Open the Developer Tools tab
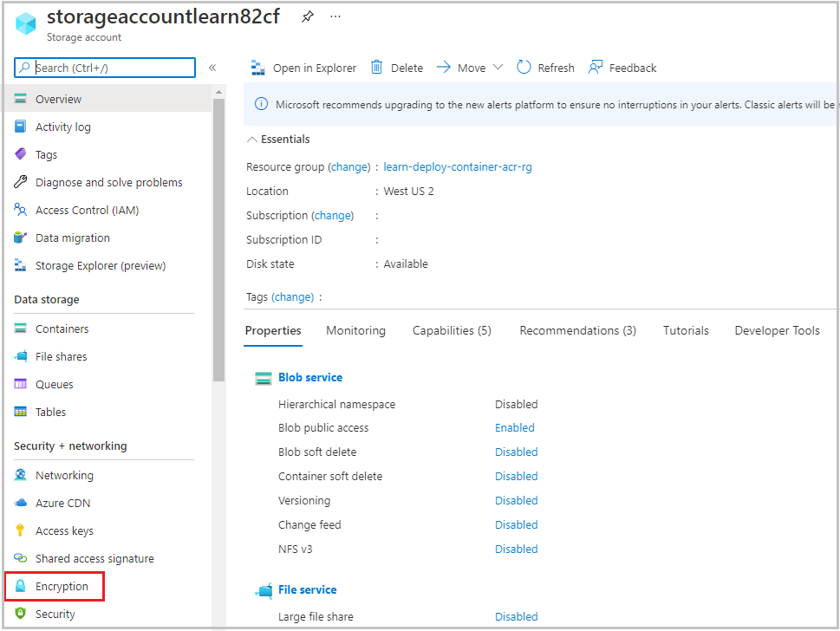Viewport: 840px width, 631px height. pyautogui.click(x=777, y=330)
